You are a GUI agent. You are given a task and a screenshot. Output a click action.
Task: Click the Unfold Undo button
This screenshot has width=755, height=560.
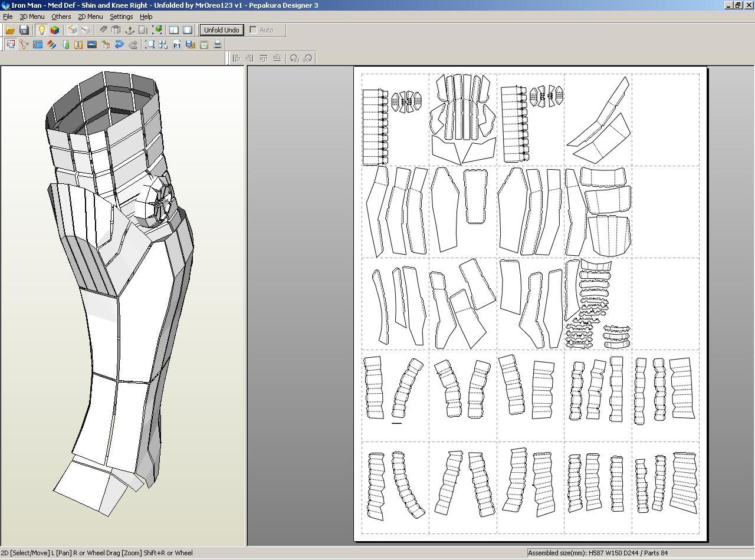[x=222, y=30]
